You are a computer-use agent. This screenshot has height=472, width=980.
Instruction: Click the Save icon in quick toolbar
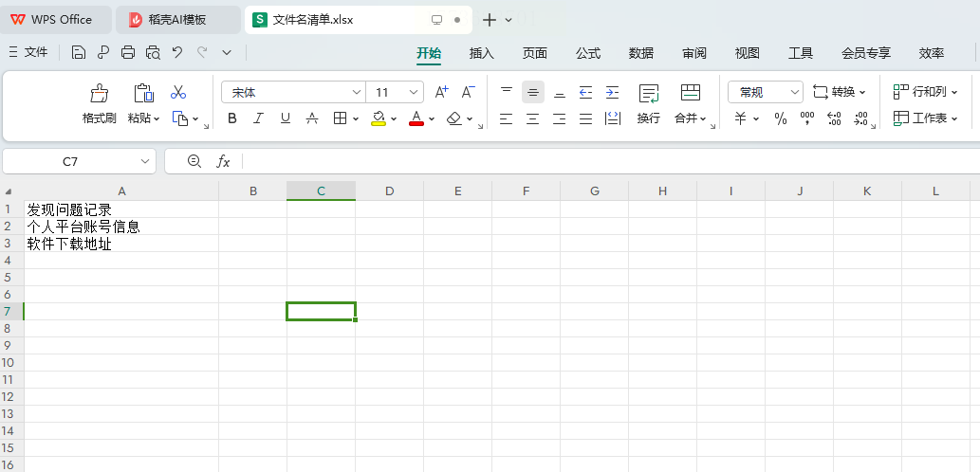tap(78, 53)
